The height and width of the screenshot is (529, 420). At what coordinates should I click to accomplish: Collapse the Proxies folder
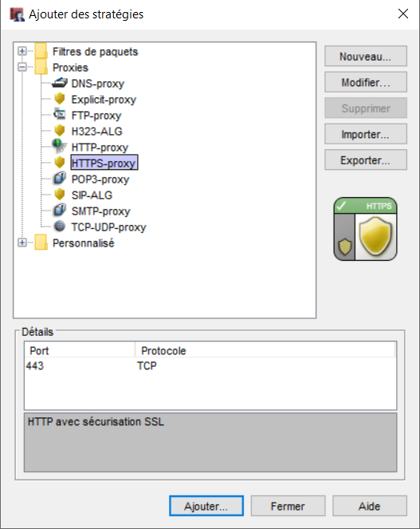click(22, 67)
